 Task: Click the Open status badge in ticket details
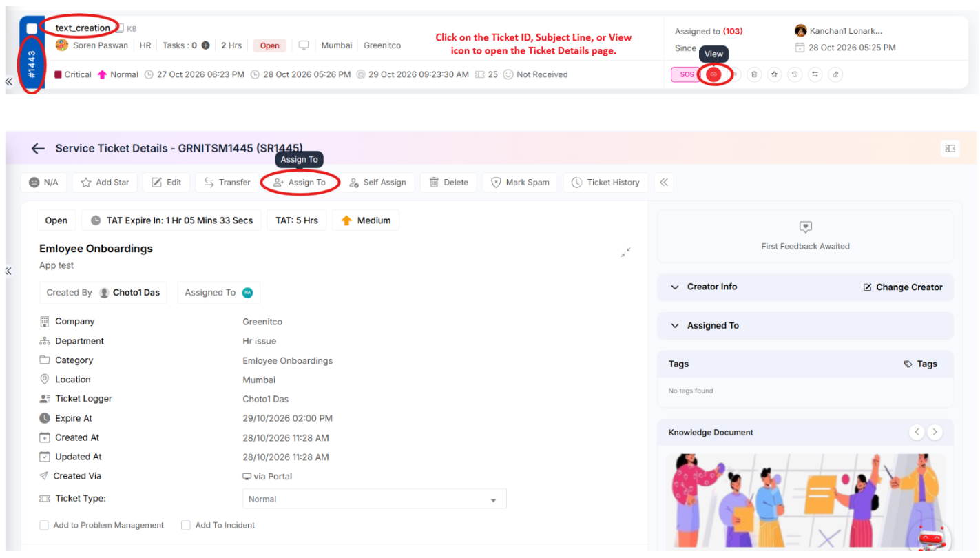coord(56,220)
